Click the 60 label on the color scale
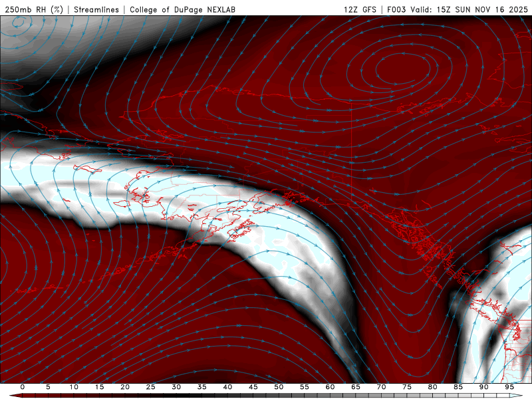The image size is (532, 399). click(x=330, y=387)
